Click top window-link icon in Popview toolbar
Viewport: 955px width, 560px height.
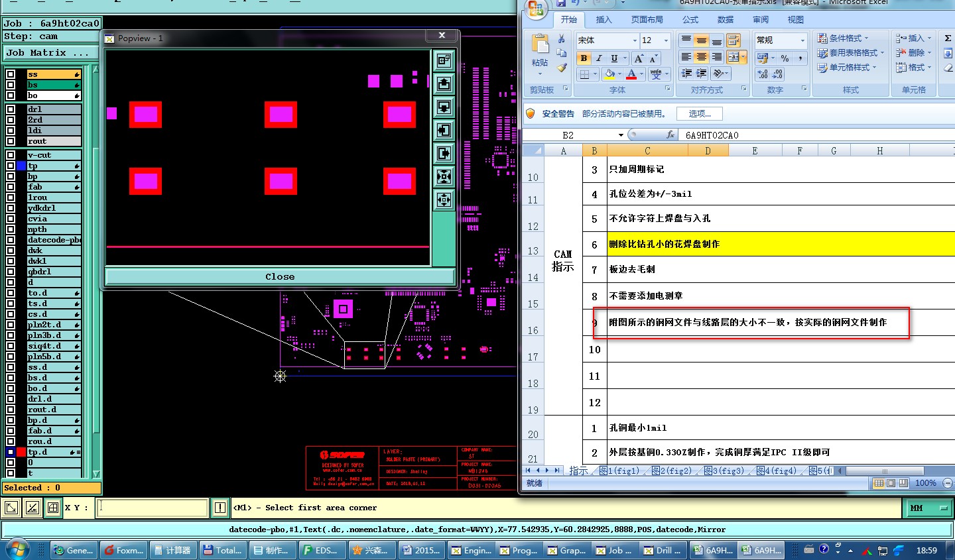click(444, 61)
